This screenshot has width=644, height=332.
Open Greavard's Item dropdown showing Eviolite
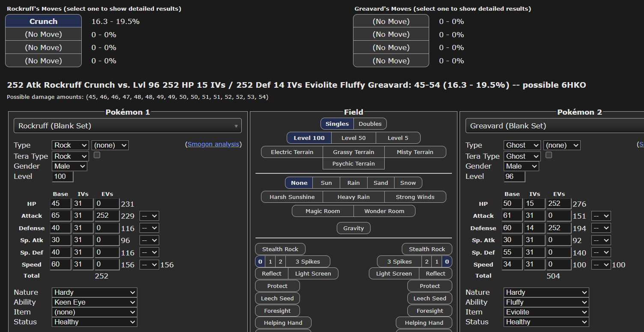546,312
